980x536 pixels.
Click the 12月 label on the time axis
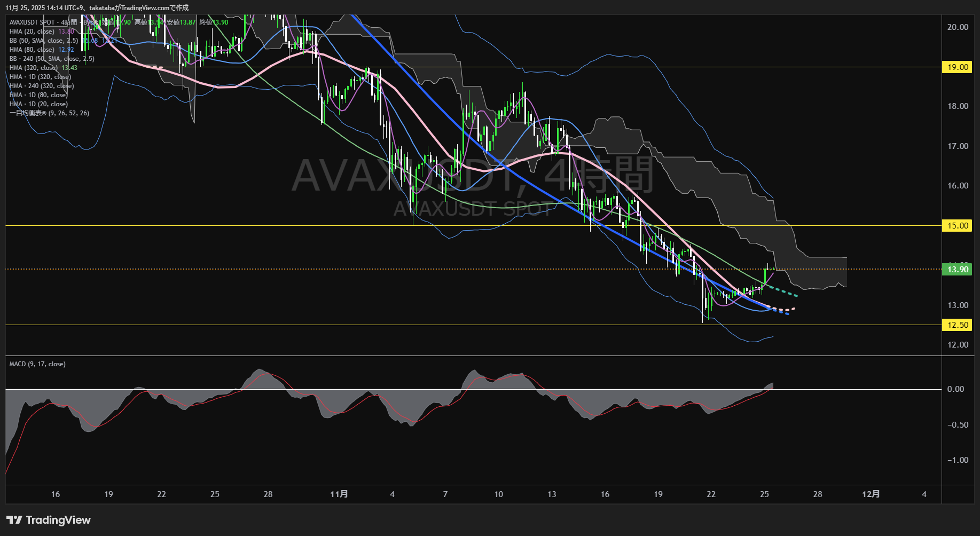pos(872,494)
